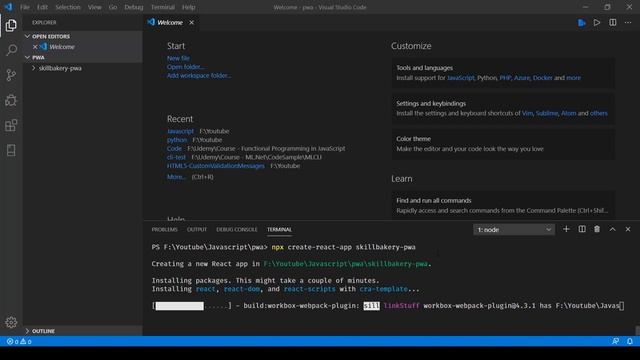
Task: Click the VS Code logo in title bar
Action: coord(8,7)
